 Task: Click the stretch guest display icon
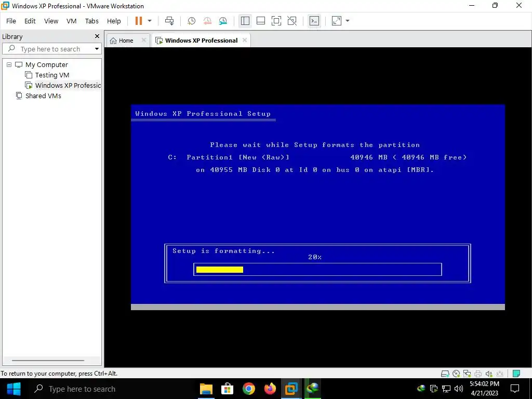[x=336, y=21]
